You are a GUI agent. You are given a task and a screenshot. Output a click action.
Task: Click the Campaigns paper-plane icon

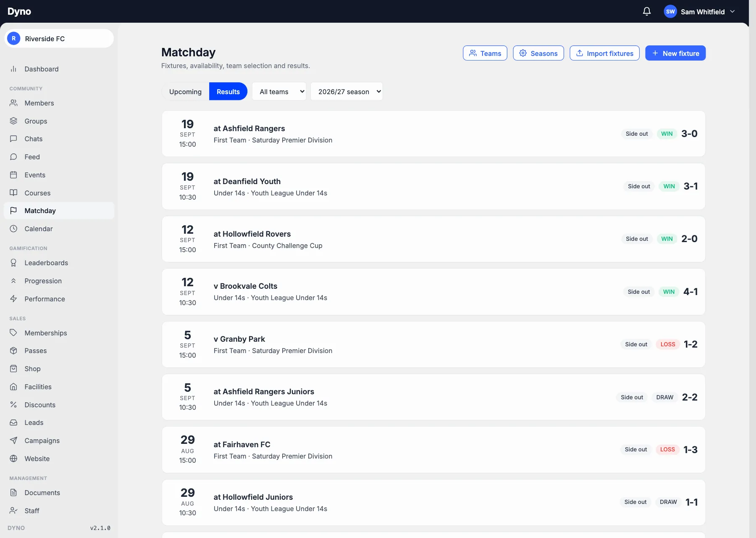tap(13, 440)
